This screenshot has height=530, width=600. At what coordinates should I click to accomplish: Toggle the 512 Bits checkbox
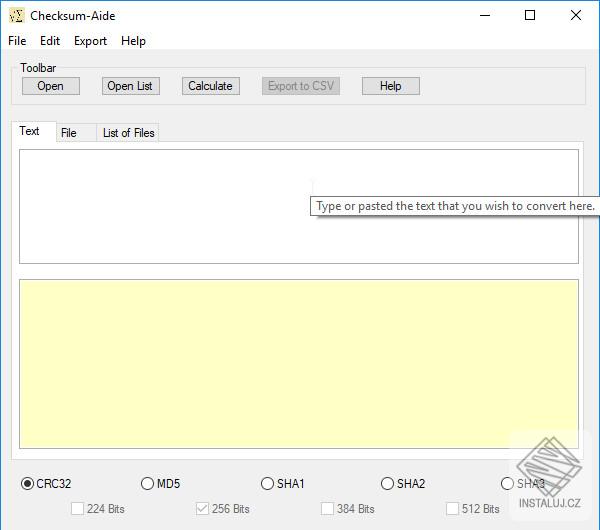coord(473,509)
